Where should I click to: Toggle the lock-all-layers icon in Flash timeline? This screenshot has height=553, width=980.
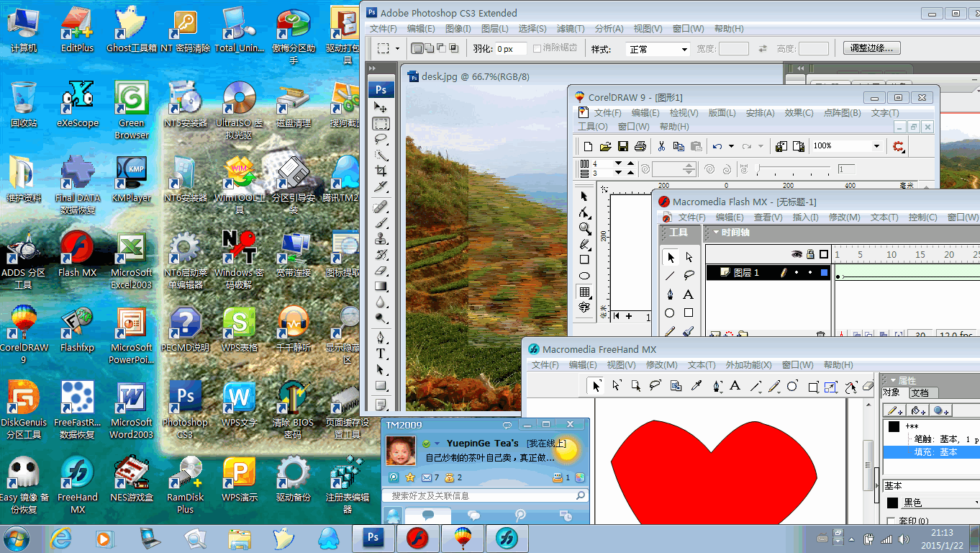[810, 254]
